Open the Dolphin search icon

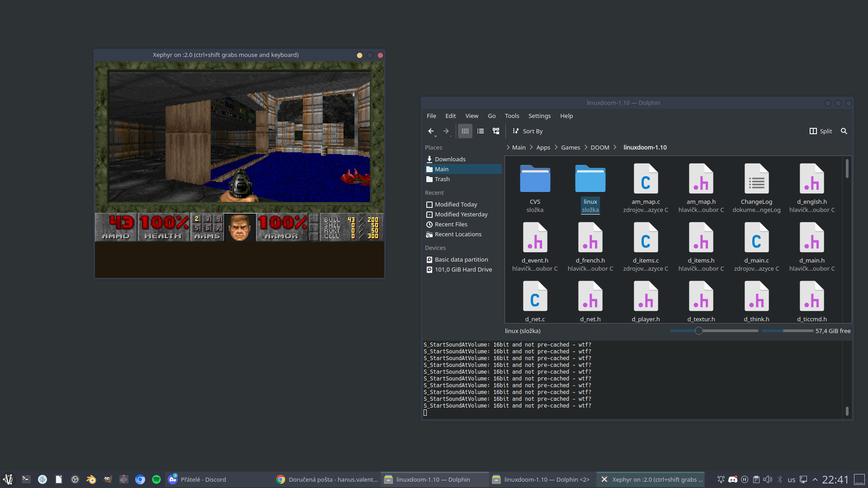pos(844,131)
